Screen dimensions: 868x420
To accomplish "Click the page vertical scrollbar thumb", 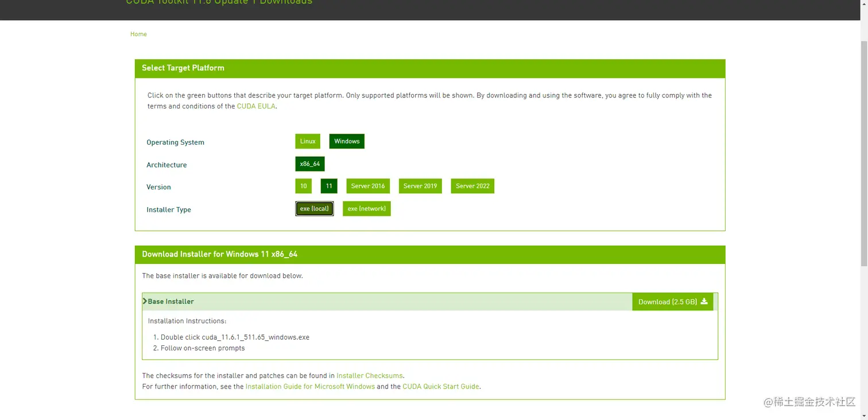I will point(864,154).
